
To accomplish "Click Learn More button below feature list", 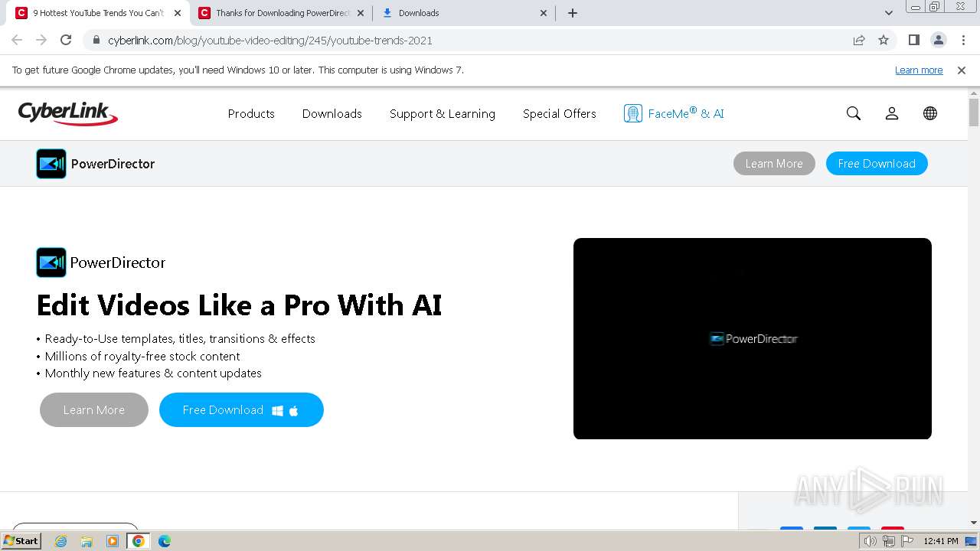I will click(x=94, y=410).
